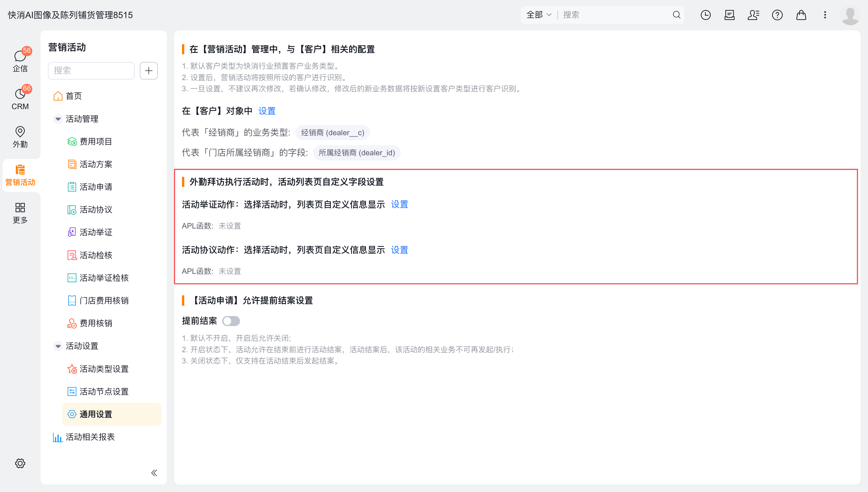868x492 pixels.
Task: Open the history clock icon
Action: [706, 15]
